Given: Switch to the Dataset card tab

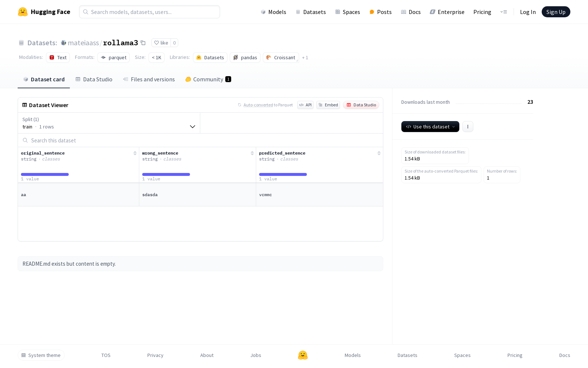Looking at the screenshot, I should tap(44, 79).
